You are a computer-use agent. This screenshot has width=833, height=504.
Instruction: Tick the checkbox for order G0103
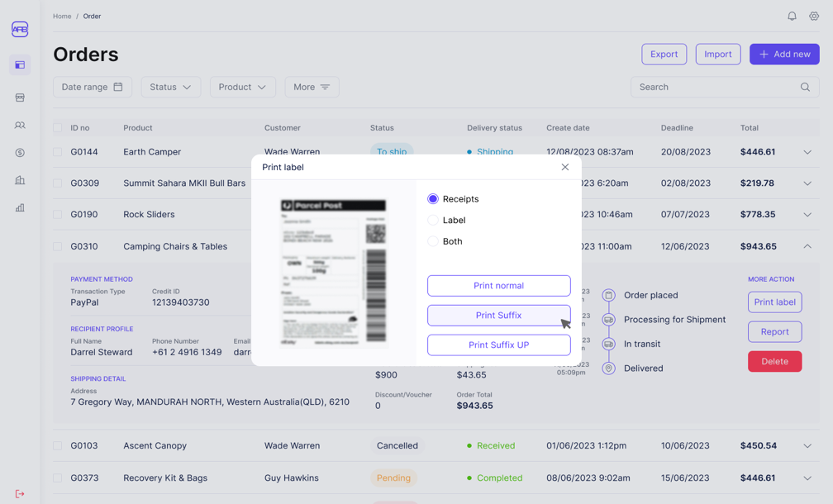point(58,446)
